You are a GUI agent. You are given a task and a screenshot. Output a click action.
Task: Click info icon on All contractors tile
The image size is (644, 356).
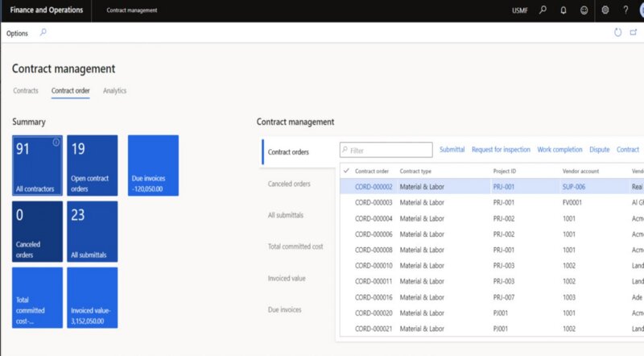click(x=56, y=143)
